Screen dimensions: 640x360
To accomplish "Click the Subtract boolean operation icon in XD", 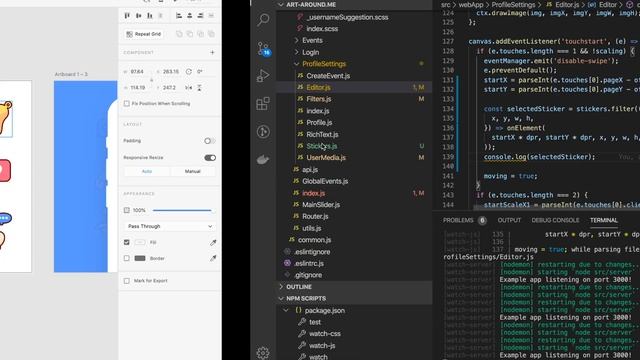I will (x=190, y=34).
